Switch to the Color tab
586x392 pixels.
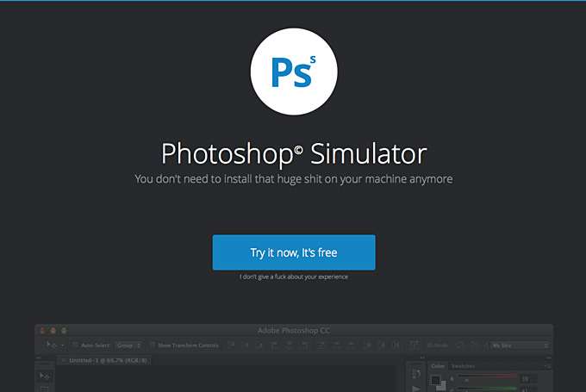438,366
